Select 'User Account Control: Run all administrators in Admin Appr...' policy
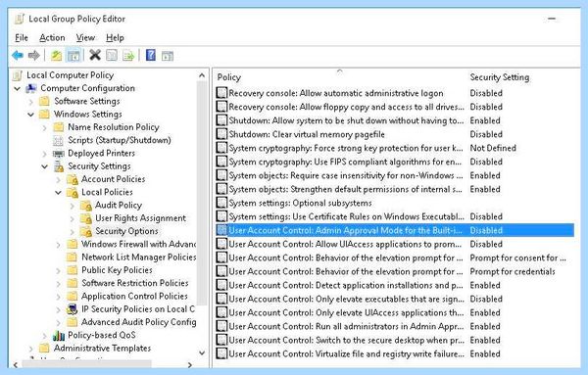This screenshot has height=375, width=588. (x=395, y=326)
